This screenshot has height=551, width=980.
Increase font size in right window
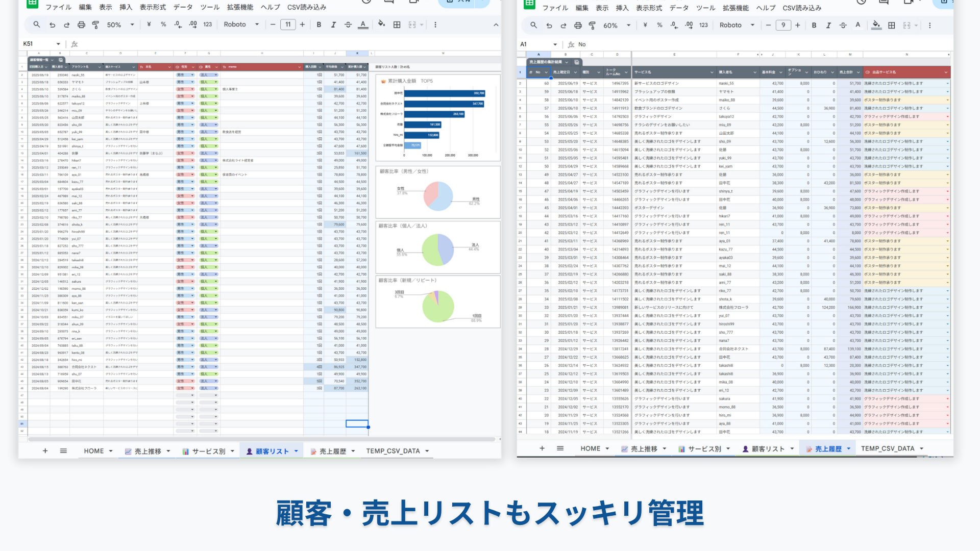797,25
